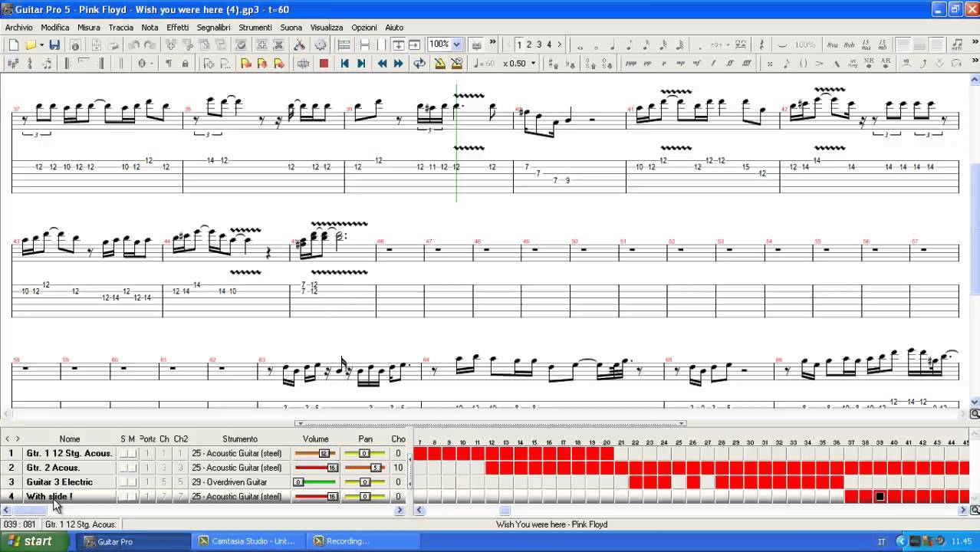Open the Strumenti menu

255,27
